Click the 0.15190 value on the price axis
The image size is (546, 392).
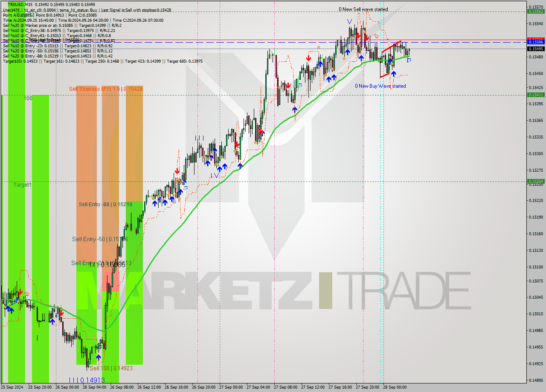pos(536,217)
